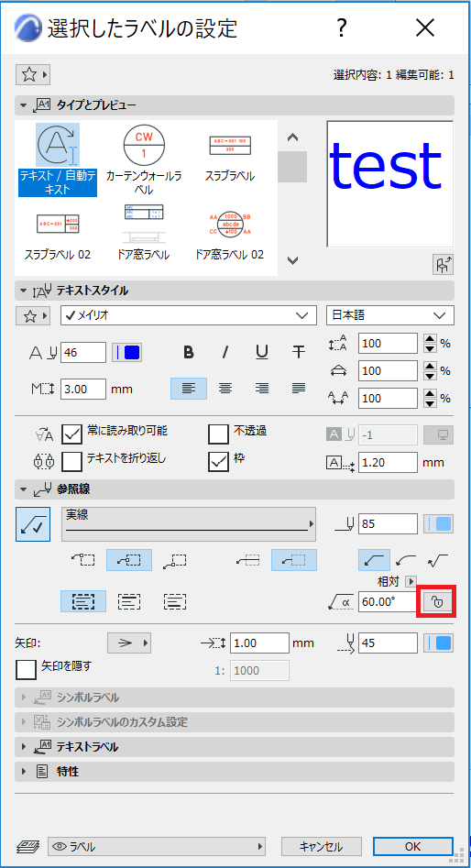Toggle Underline text formatting
Screen dimensions: 471x868
click(x=262, y=352)
